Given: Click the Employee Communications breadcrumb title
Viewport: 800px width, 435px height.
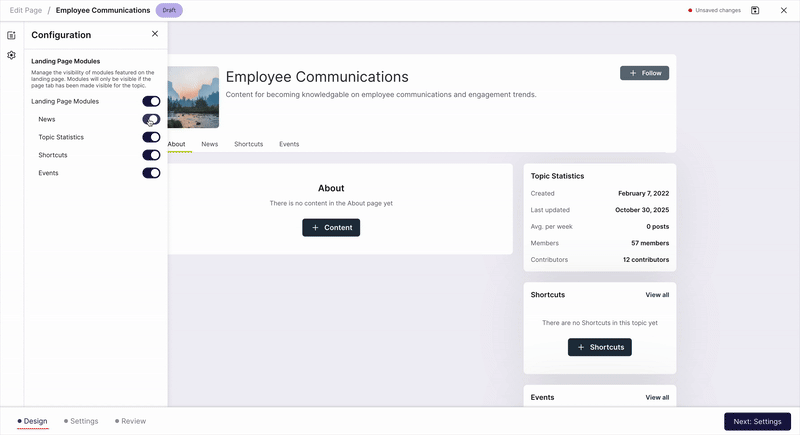Looking at the screenshot, I should point(103,10).
